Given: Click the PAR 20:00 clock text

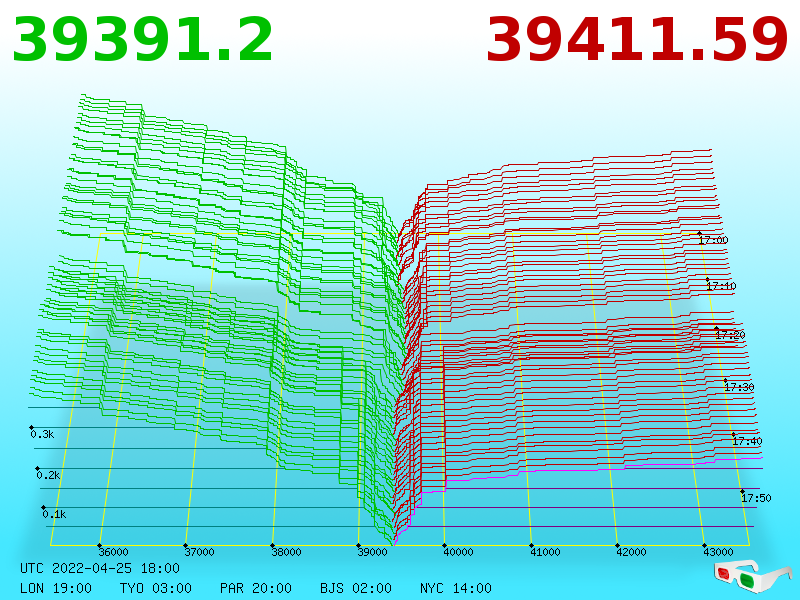Looking at the screenshot, I should [256, 588].
